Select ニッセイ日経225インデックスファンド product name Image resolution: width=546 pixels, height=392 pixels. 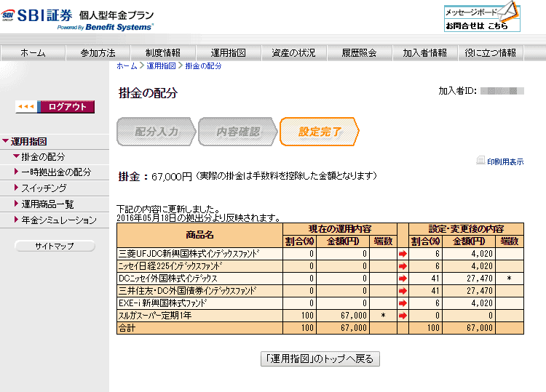170,266
